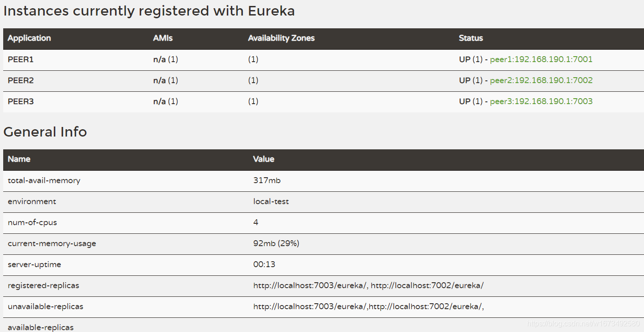Open the unavailable replica http://localhost:7002/eureka/ link

pyautogui.click(x=425, y=306)
